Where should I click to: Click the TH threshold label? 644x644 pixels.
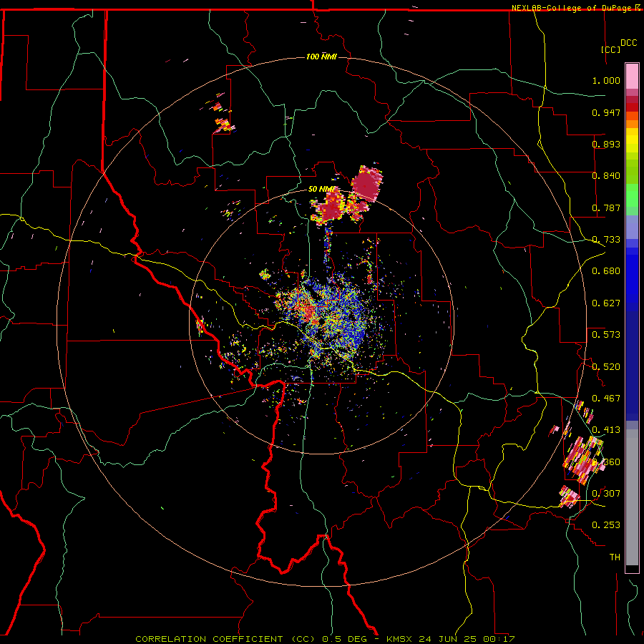tap(615, 557)
